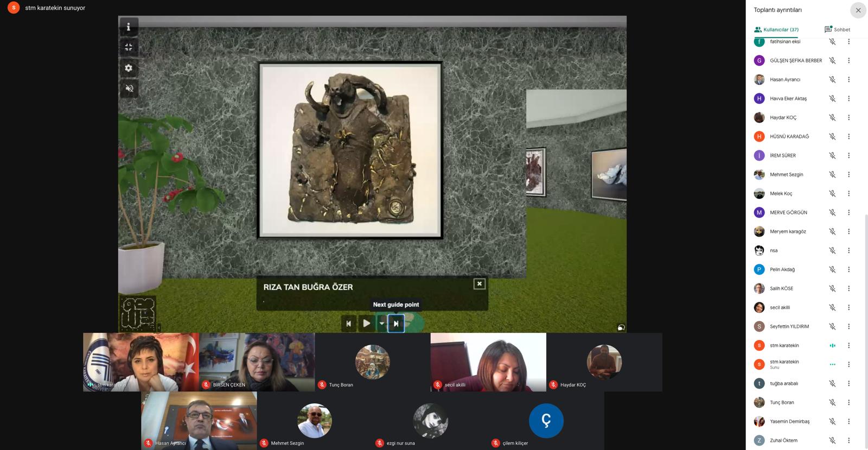Open more options for HÜSNÜ KARADAĞ
The width and height of the screenshot is (868, 450).
point(849,137)
